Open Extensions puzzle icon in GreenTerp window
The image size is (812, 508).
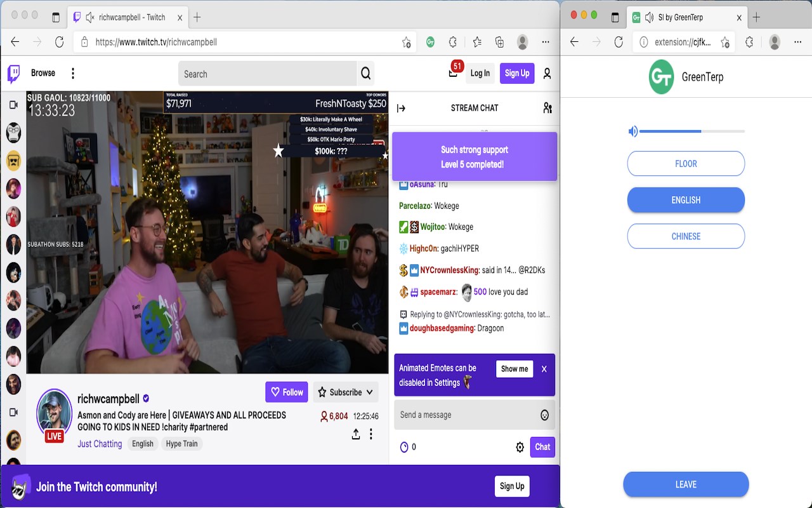749,42
